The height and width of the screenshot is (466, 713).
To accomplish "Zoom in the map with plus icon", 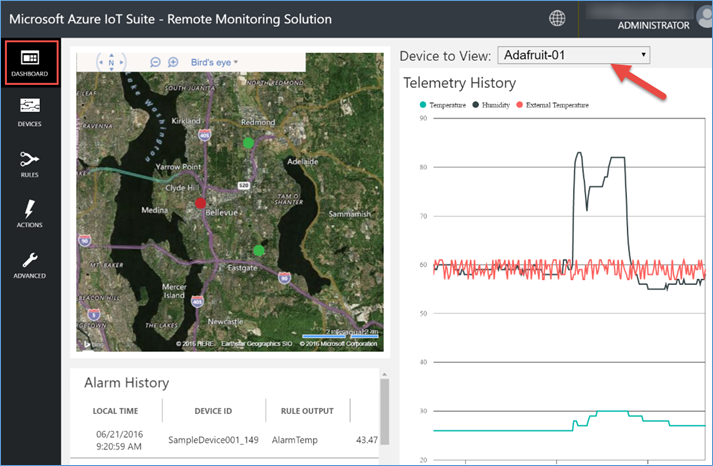I will tap(173, 62).
